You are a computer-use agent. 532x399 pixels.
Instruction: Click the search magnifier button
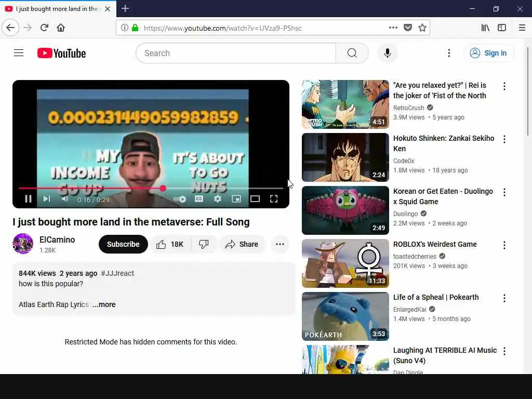[352, 54]
